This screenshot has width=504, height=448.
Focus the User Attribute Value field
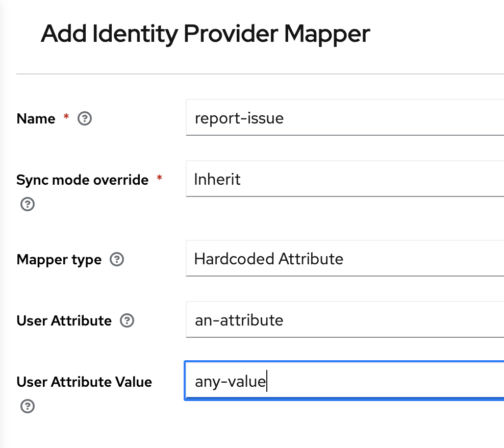coord(342,381)
